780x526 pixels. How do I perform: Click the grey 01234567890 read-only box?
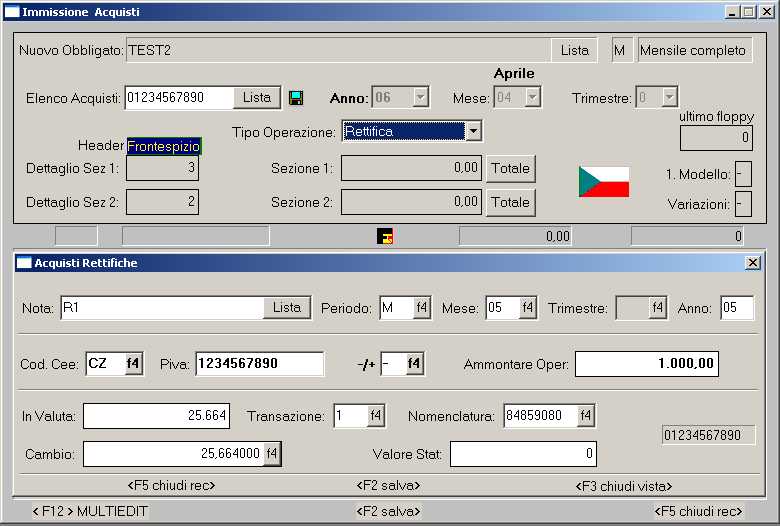[x=708, y=435]
